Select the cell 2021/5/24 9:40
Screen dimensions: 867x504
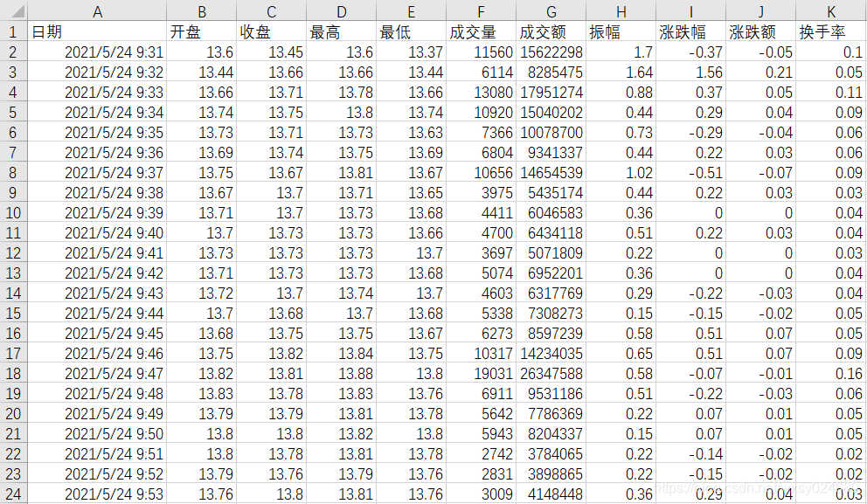[x=97, y=233]
